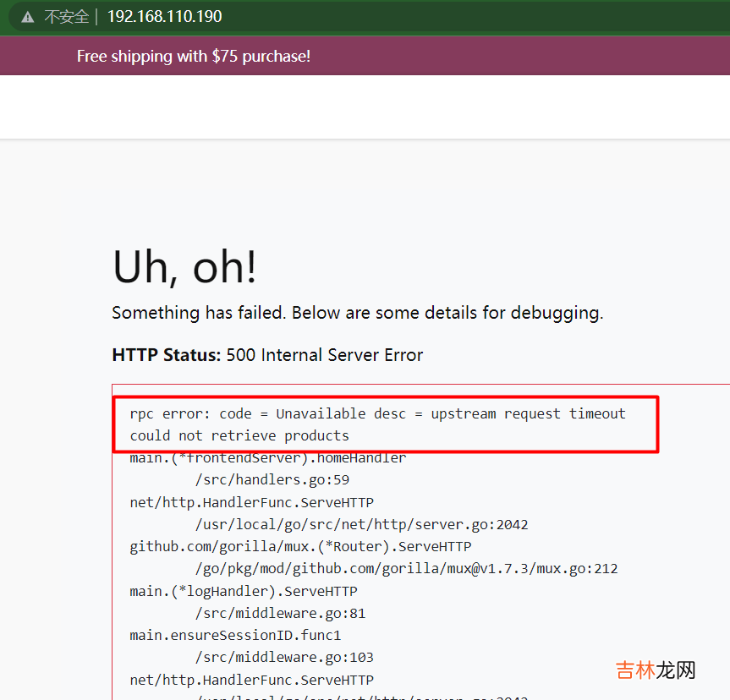Click the bold "HTTP Status:" label
The image size is (730, 700).
166,355
